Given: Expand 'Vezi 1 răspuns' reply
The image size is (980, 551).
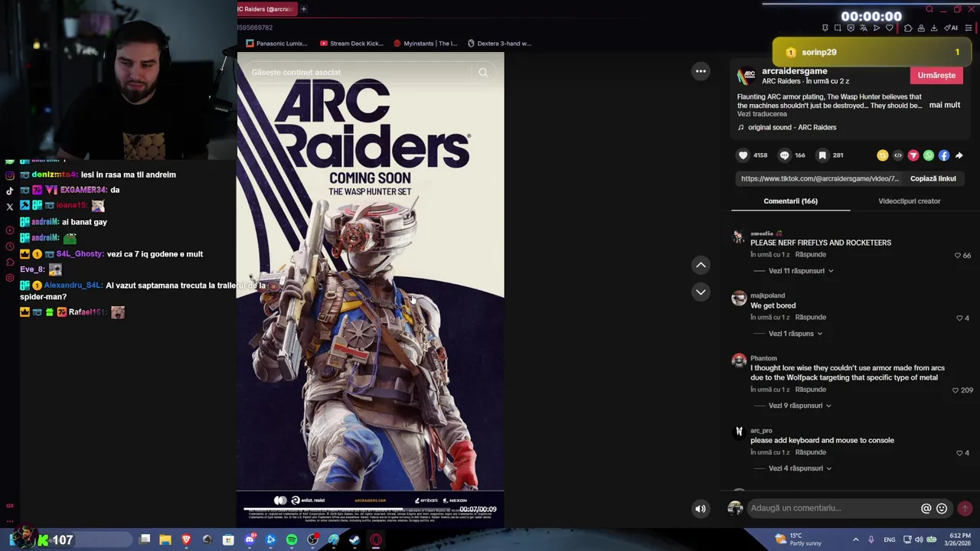Looking at the screenshot, I should 795,334.
